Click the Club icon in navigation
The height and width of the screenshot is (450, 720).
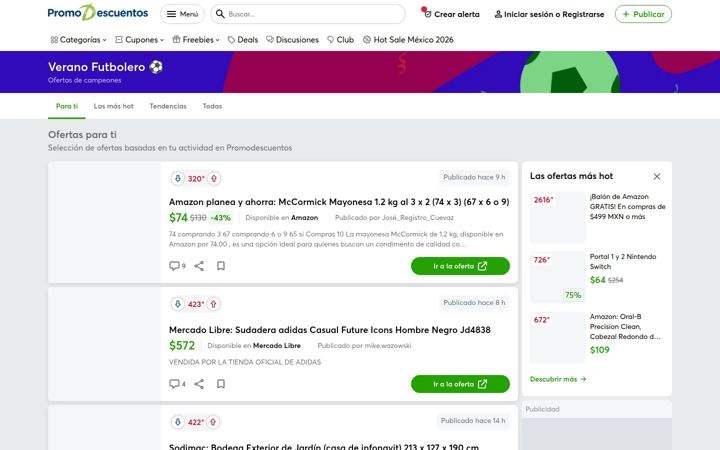[331, 40]
